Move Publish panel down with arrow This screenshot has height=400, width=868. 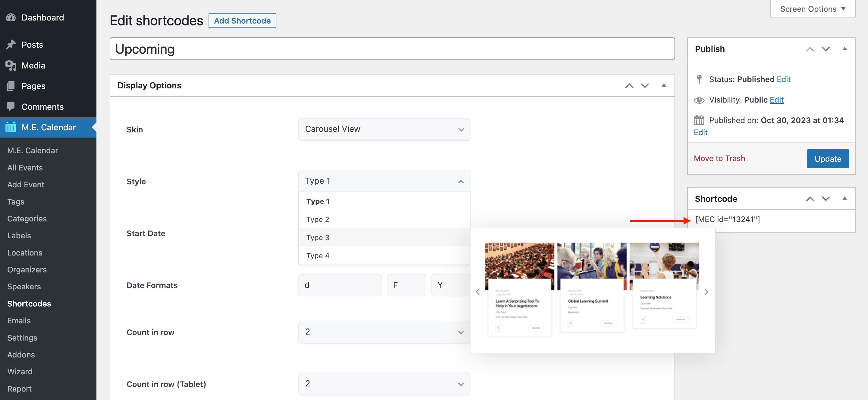click(825, 49)
